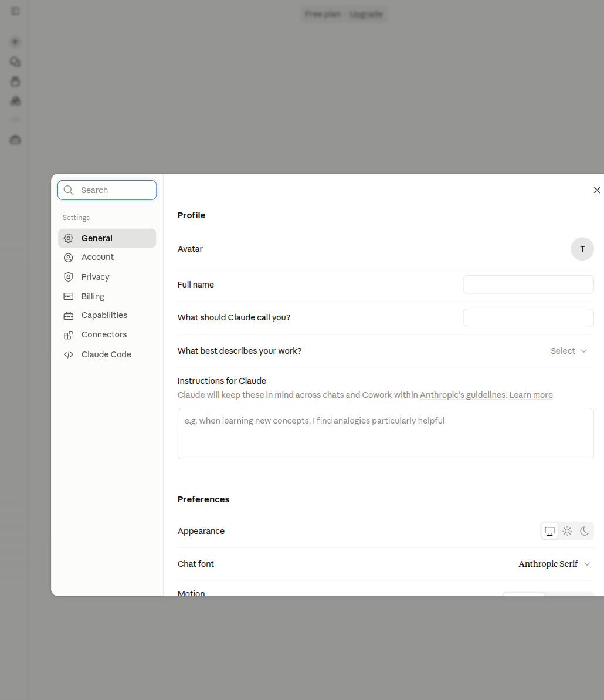Open the Chat font Anthropic Serif dropdown
This screenshot has height=700, width=604.
pos(555,564)
